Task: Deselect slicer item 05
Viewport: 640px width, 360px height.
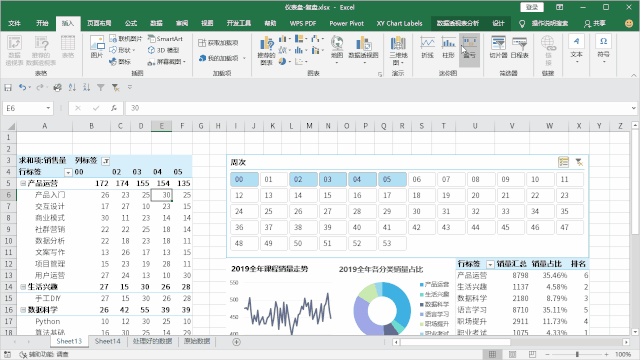Action: click(392, 179)
